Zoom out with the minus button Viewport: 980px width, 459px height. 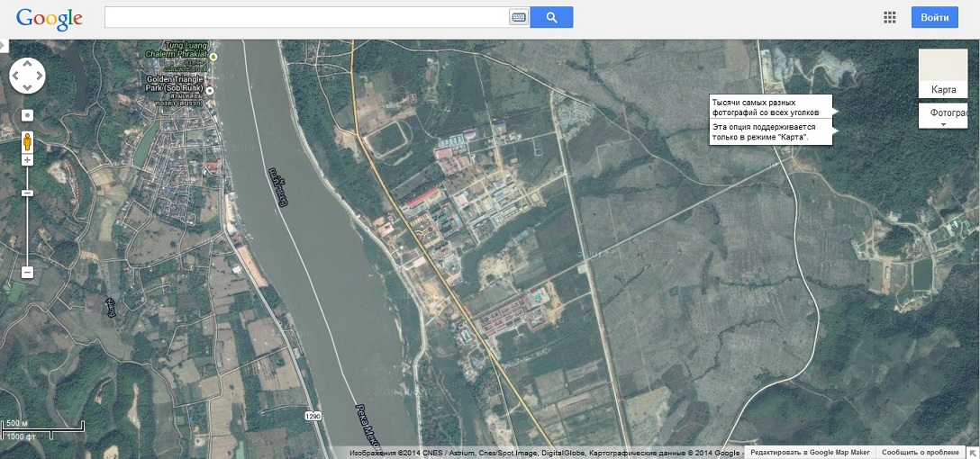27,272
